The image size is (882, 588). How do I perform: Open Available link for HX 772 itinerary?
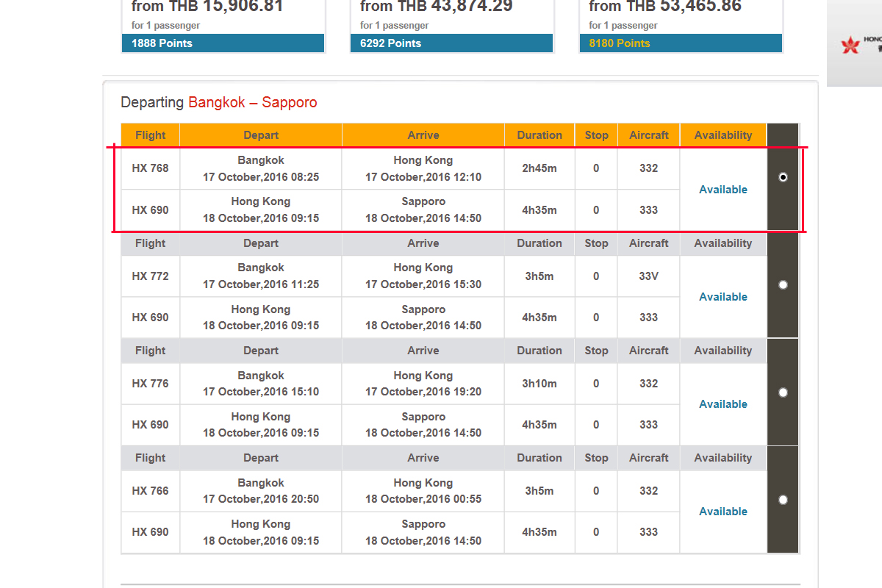pos(723,297)
